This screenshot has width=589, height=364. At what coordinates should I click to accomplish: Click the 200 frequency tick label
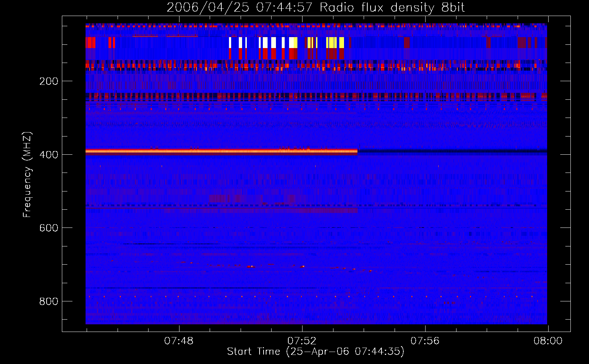point(49,81)
